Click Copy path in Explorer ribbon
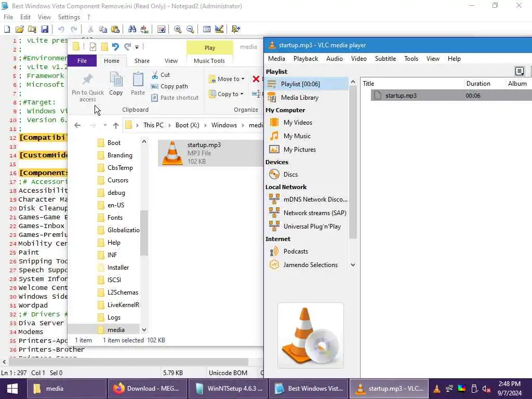 pyautogui.click(x=169, y=86)
